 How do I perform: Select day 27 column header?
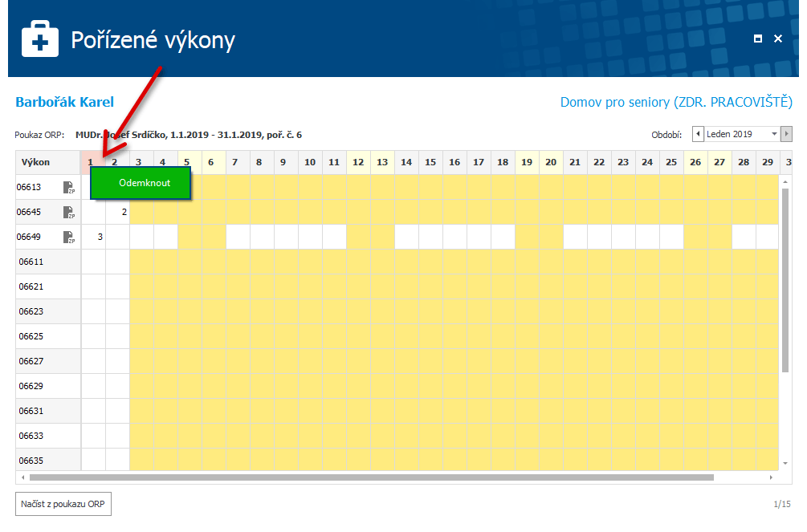coord(719,162)
